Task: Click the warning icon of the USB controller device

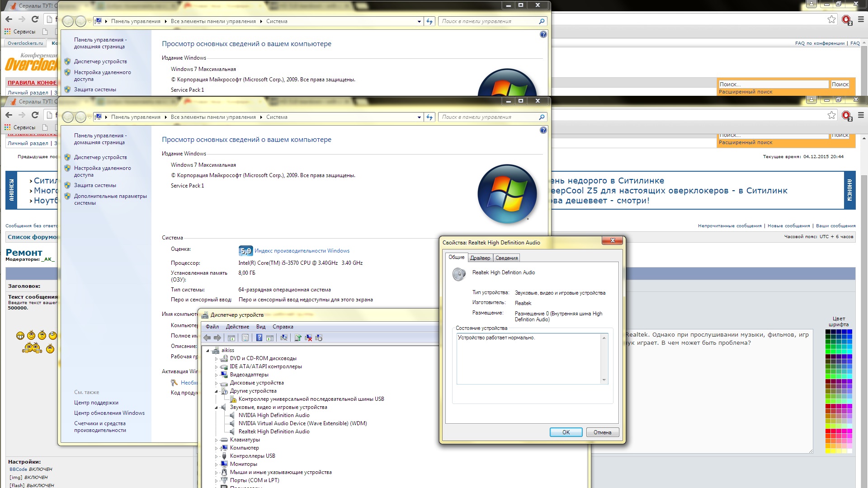Action: point(233,399)
